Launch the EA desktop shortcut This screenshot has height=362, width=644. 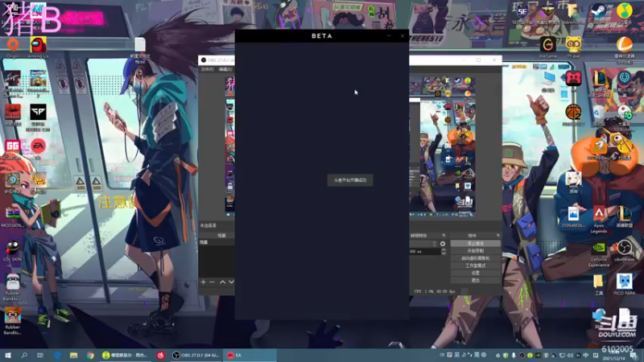click(38, 146)
